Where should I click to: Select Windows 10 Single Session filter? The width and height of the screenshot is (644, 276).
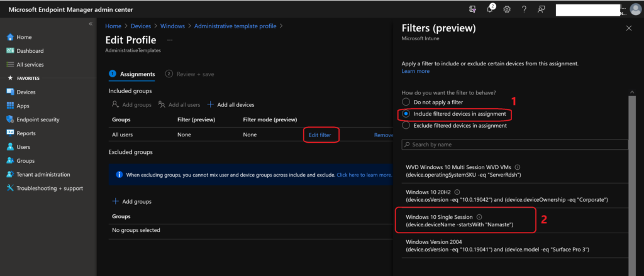pyautogui.click(x=514, y=221)
